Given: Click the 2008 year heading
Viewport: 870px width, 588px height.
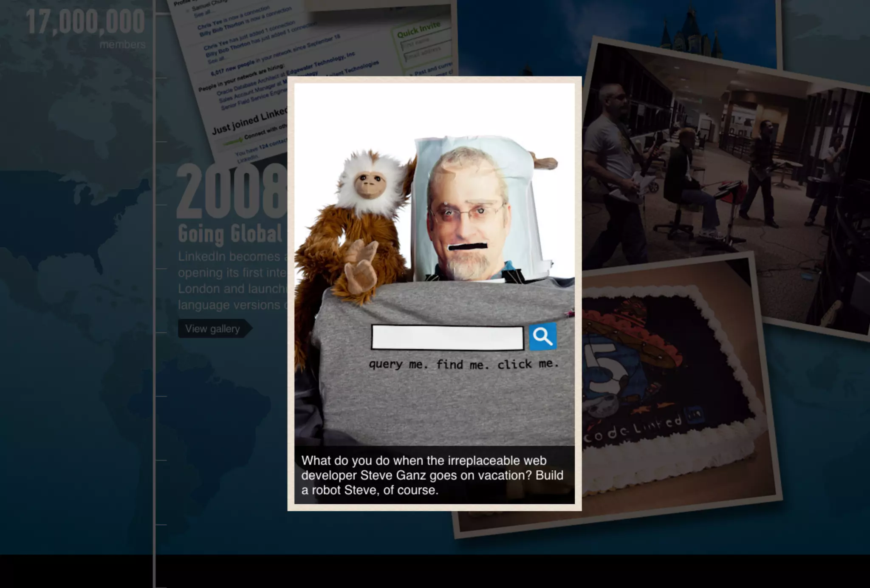Looking at the screenshot, I should [232, 191].
